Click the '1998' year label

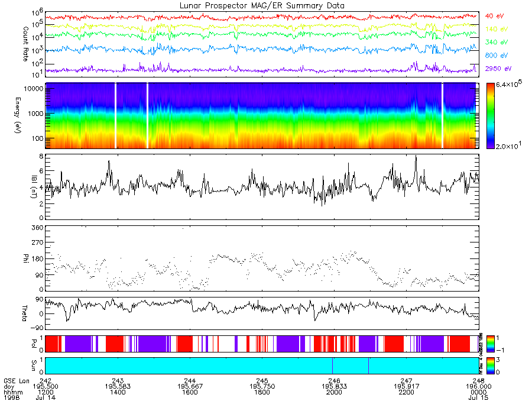[x=12, y=397]
